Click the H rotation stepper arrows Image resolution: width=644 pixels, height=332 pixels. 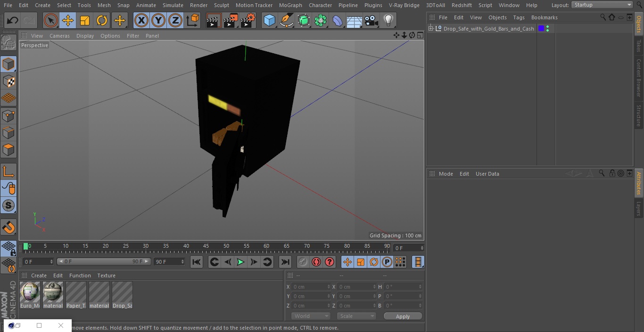(421, 287)
